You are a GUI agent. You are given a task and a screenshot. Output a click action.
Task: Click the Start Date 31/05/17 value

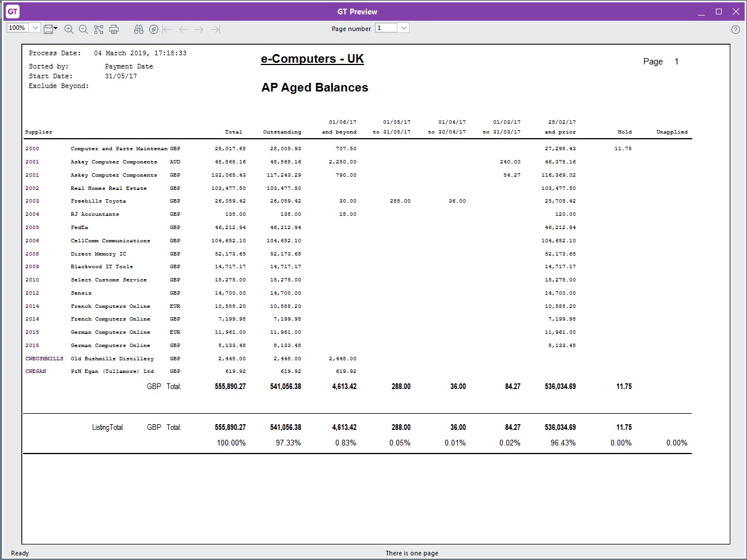pos(121,76)
